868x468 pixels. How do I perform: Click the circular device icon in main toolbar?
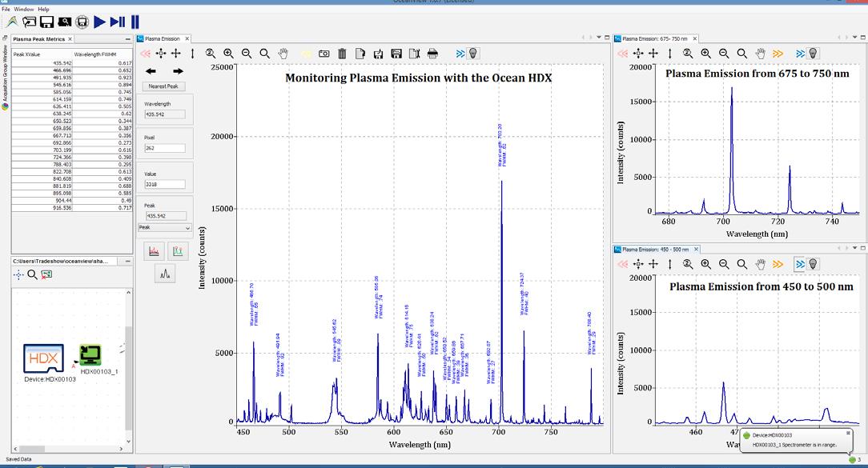pyautogui.click(x=82, y=22)
